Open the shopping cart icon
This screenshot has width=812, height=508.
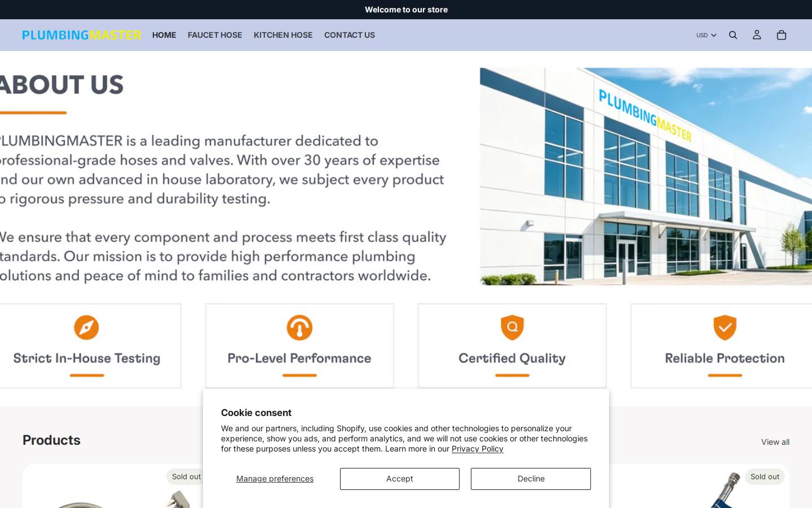click(x=781, y=35)
